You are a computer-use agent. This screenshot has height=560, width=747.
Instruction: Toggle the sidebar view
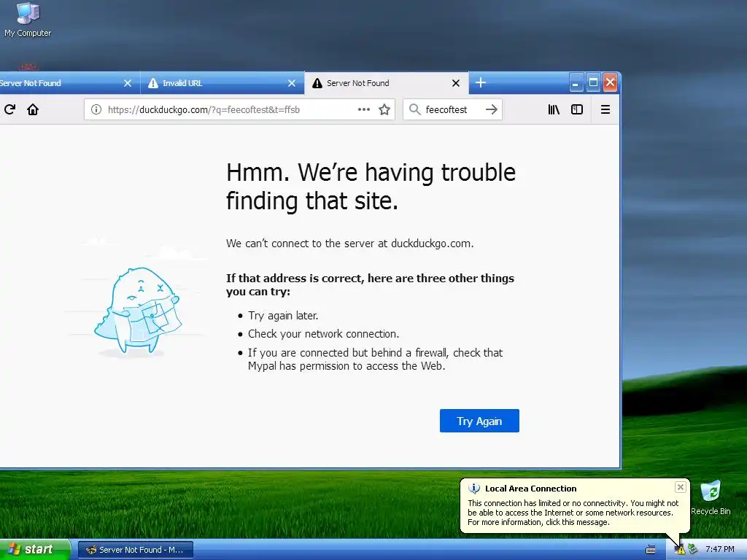click(577, 109)
